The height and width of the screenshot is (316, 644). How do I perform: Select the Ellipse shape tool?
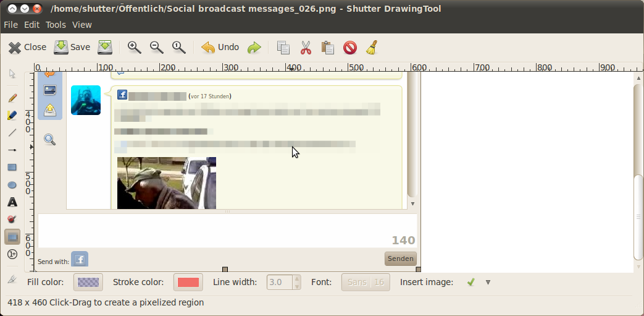[x=12, y=184]
